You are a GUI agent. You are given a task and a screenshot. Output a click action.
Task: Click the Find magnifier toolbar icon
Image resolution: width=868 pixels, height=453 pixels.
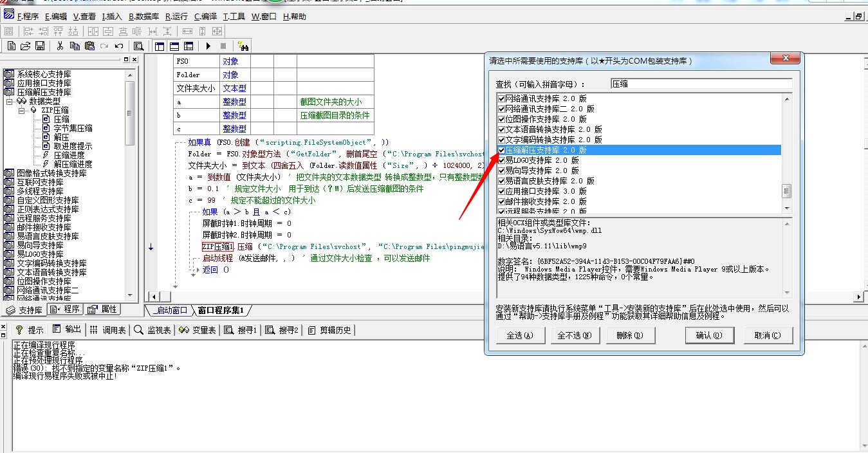click(x=138, y=46)
